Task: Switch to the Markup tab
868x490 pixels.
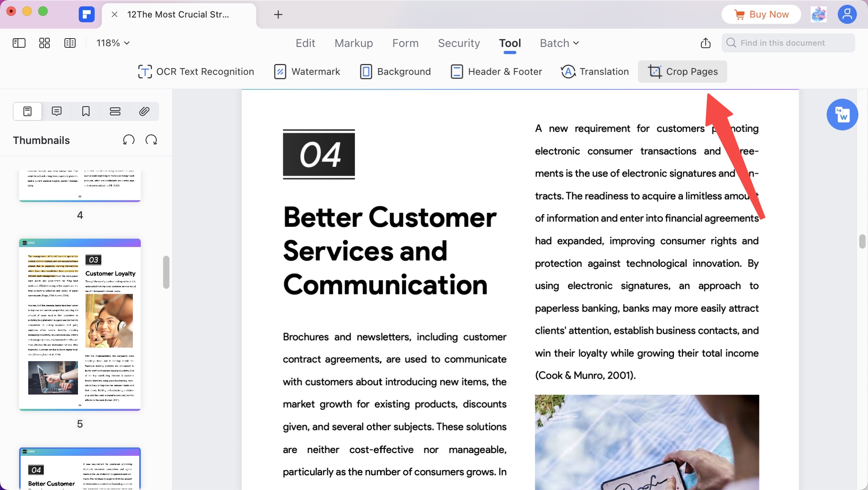Action: (x=354, y=43)
